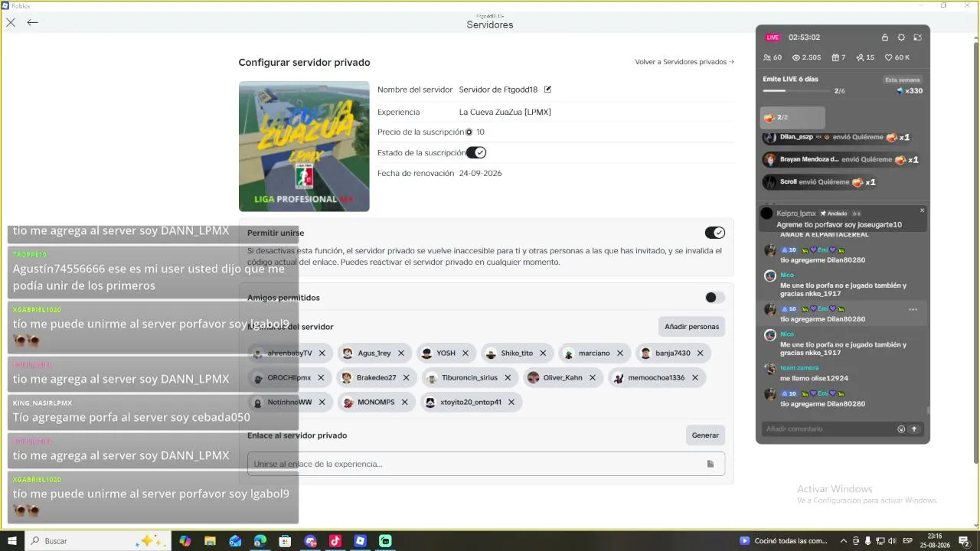
Task: Remove YOSH from server members
Action: click(465, 353)
